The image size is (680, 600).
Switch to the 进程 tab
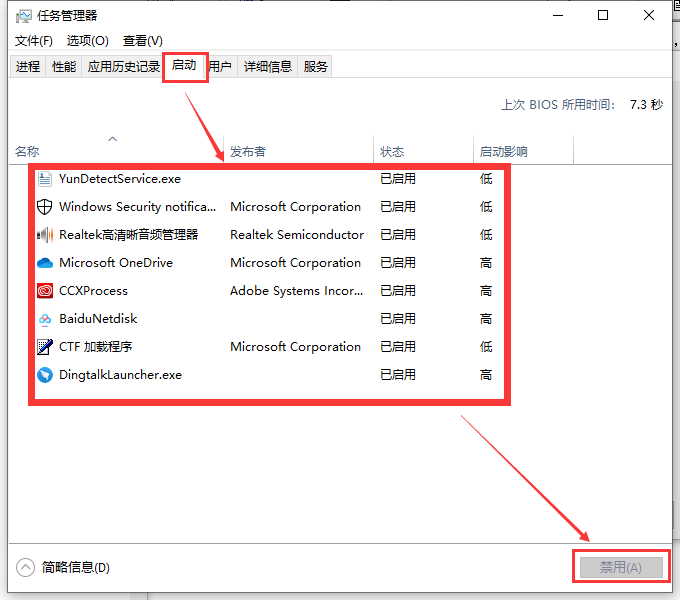[x=28, y=67]
